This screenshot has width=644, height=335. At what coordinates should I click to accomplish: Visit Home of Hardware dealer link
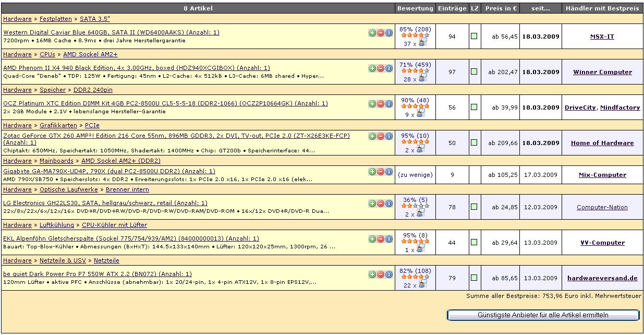[x=602, y=143]
